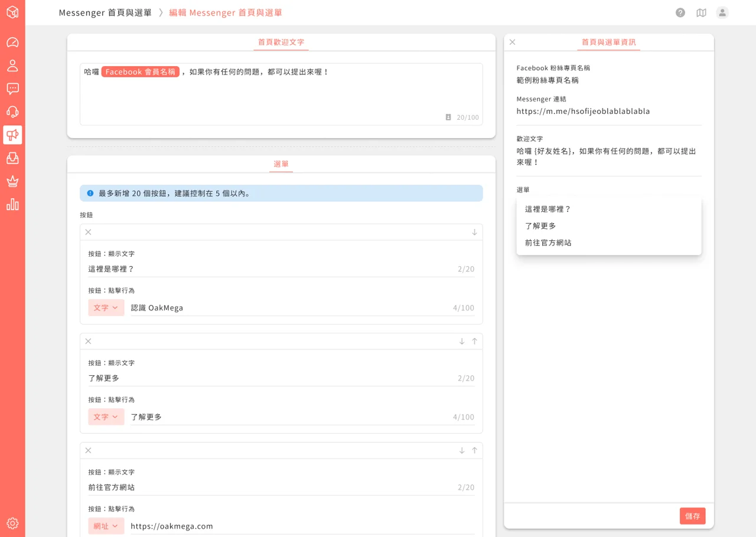Edit the 這裡是哪裡？ display text field

point(281,268)
